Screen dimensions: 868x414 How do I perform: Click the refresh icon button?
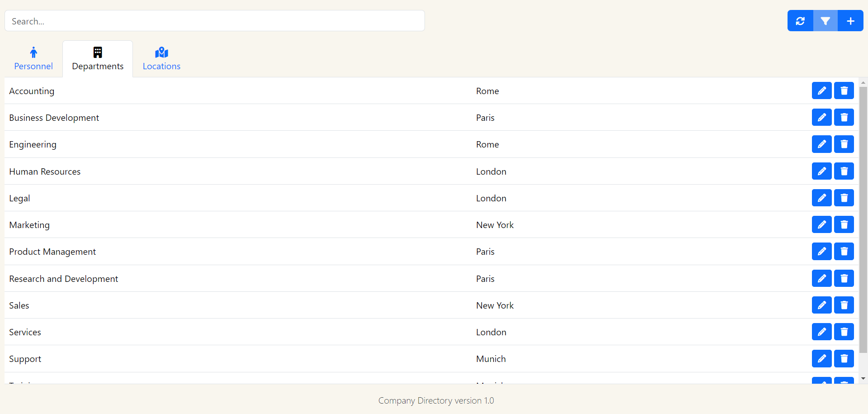[x=800, y=21]
